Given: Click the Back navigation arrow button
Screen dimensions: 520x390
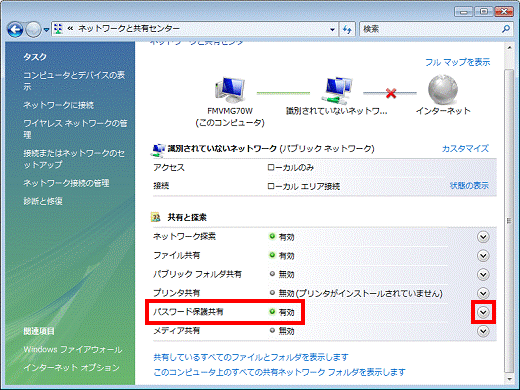Looking at the screenshot, I should click(15, 30).
